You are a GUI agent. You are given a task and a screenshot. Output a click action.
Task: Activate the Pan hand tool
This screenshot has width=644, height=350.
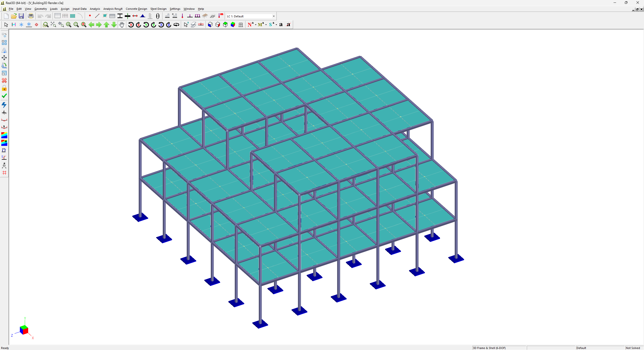point(122,25)
